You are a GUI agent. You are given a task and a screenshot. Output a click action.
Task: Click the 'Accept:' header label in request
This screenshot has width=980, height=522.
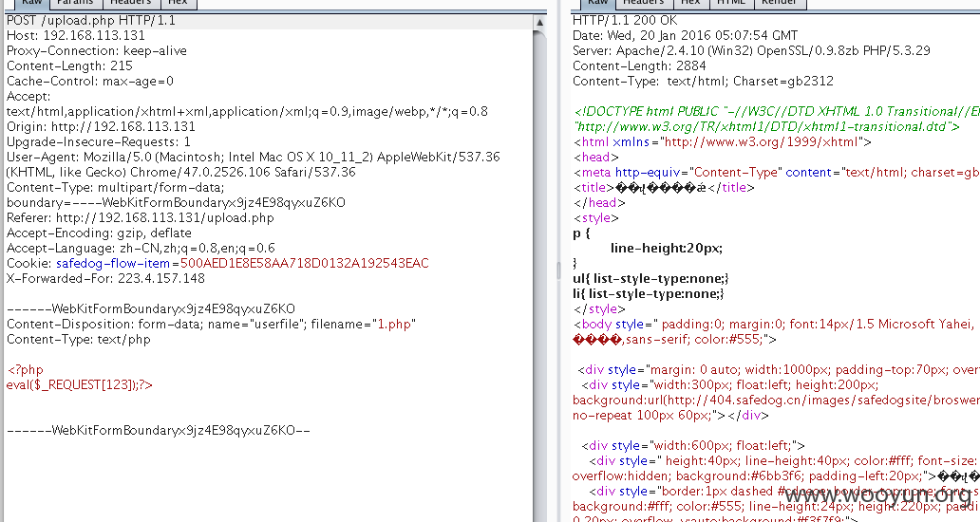pyautogui.click(x=28, y=96)
